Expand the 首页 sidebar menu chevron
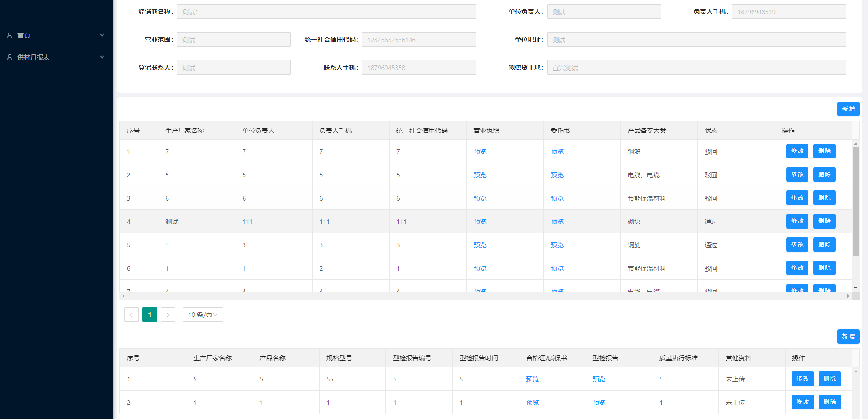The width and height of the screenshot is (868, 419). pos(102,35)
